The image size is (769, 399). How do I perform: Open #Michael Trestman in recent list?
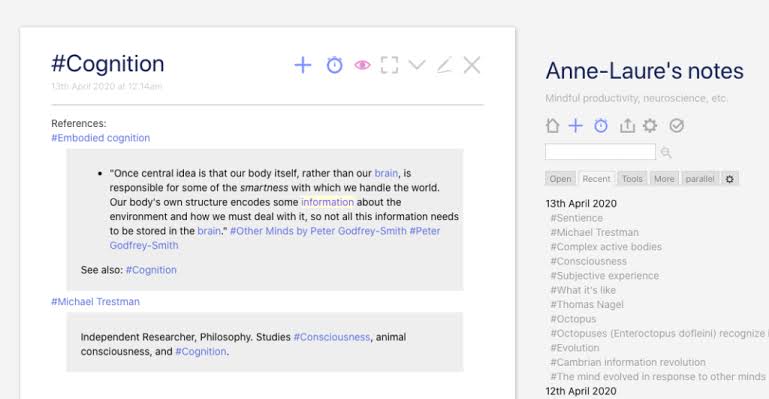click(x=594, y=232)
